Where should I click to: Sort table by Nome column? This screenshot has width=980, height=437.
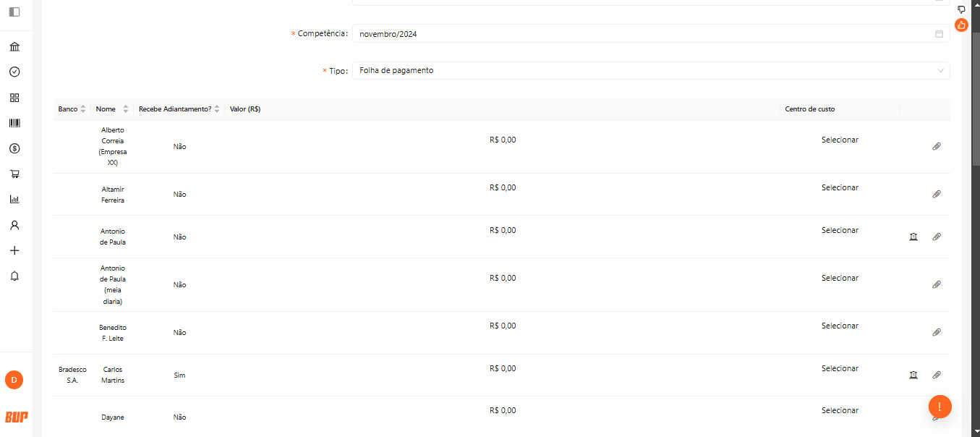point(125,109)
